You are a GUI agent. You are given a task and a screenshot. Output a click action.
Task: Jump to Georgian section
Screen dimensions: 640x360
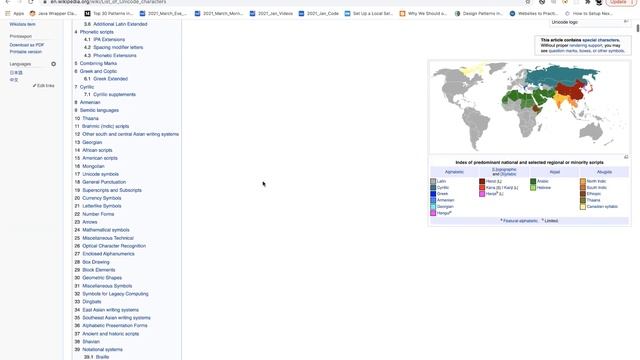(92, 142)
